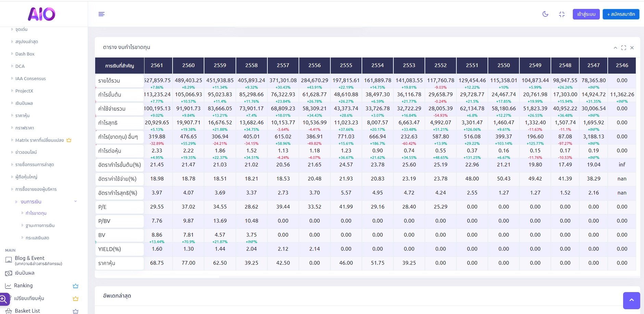Click the Ranking chart icon

[8, 286]
